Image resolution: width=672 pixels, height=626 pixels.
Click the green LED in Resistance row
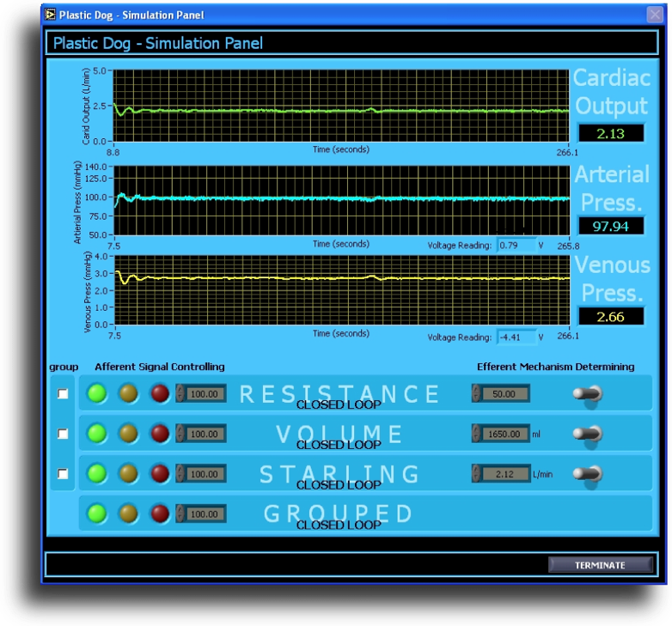pos(97,393)
